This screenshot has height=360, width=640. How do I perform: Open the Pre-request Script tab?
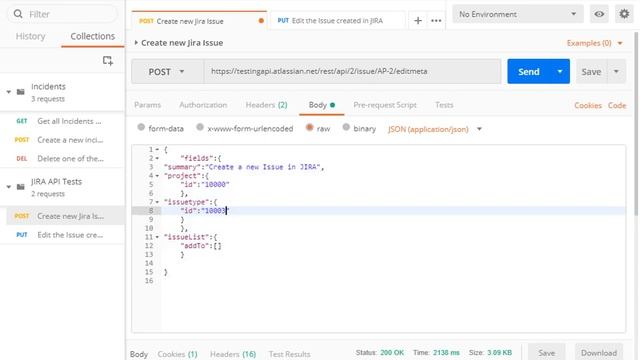point(385,105)
